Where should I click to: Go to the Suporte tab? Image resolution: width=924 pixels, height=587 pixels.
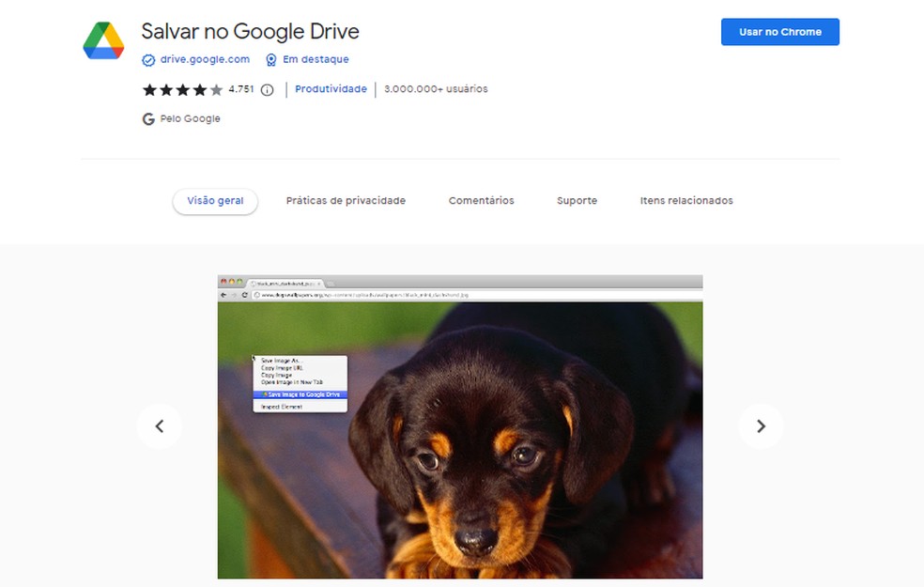[x=577, y=201]
